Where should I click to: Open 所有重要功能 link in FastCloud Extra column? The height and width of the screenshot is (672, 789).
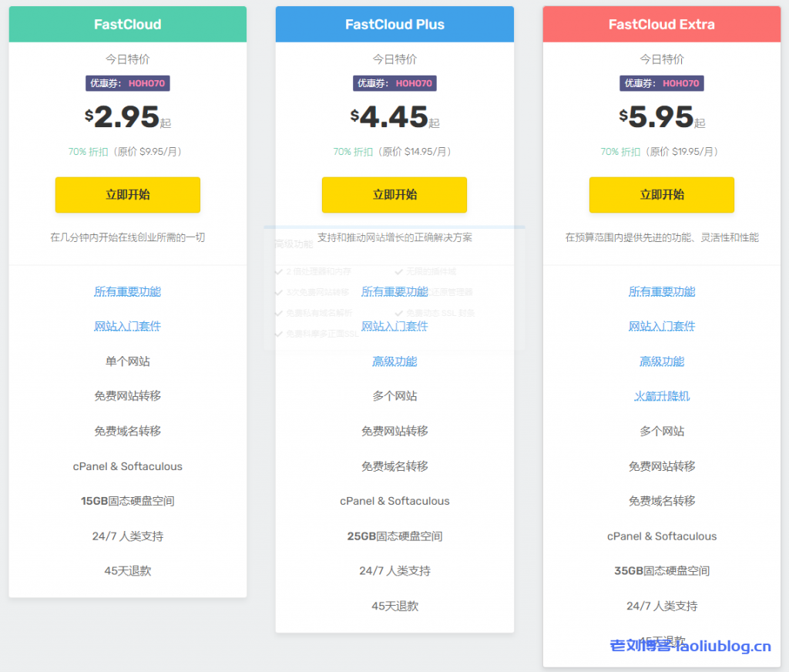pyautogui.click(x=661, y=291)
